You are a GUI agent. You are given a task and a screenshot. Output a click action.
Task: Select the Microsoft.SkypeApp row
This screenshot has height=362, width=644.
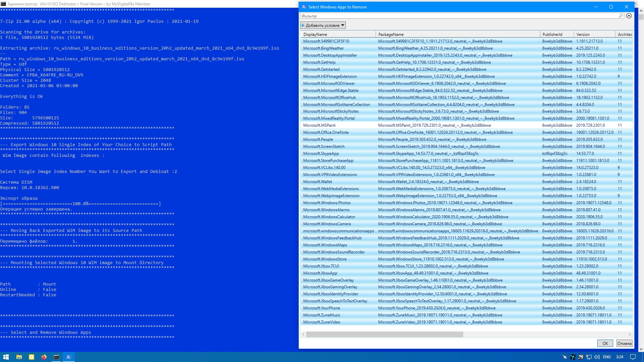(x=467, y=154)
